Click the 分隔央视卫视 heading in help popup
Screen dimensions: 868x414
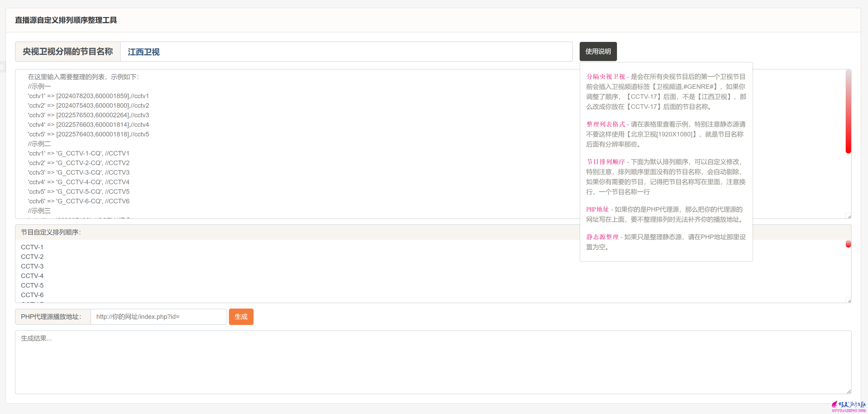(606, 77)
